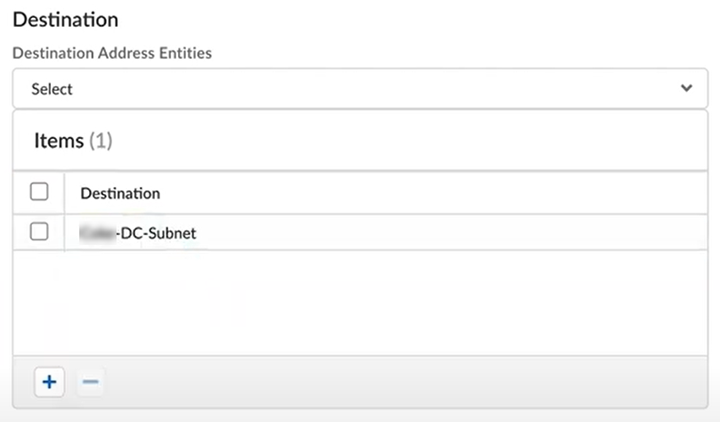Click the empty middle of the Select field
The height and width of the screenshot is (422, 720).
point(360,89)
